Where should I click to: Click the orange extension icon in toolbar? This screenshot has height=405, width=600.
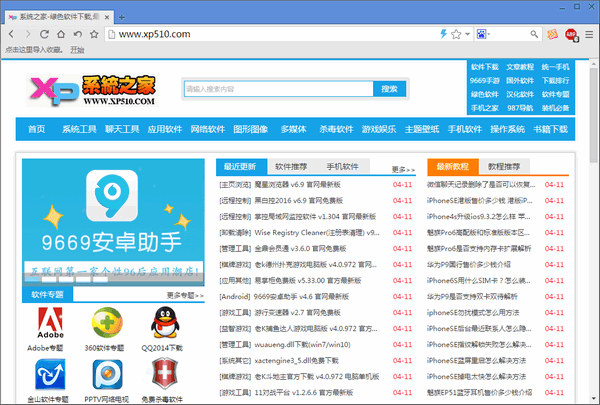coord(552,34)
